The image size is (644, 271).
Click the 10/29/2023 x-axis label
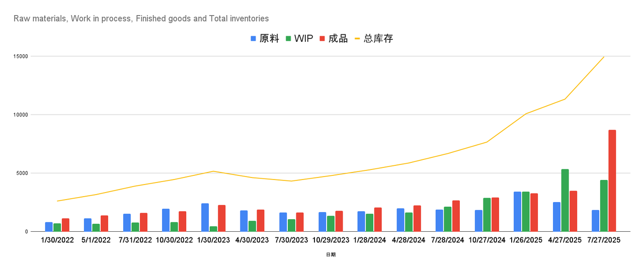[x=331, y=240]
